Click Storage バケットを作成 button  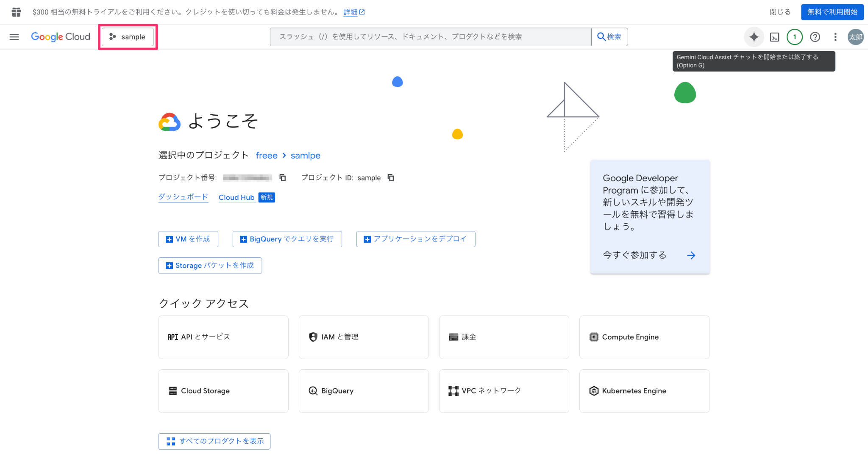point(210,265)
